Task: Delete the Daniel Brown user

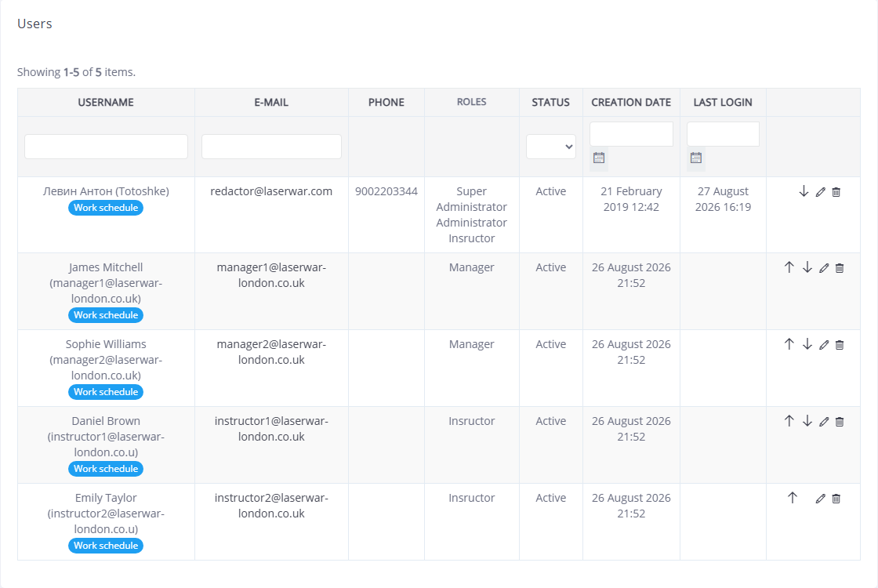Action: click(840, 422)
